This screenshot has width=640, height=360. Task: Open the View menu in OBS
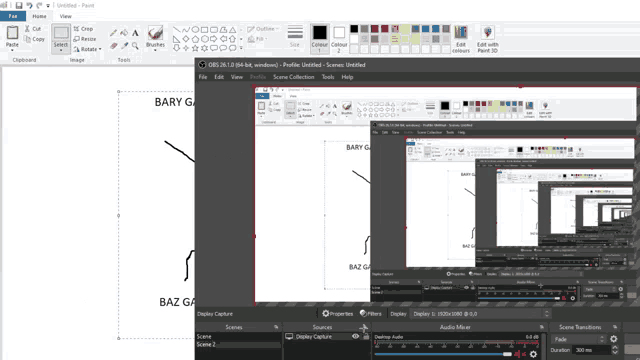pyautogui.click(x=237, y=77)
